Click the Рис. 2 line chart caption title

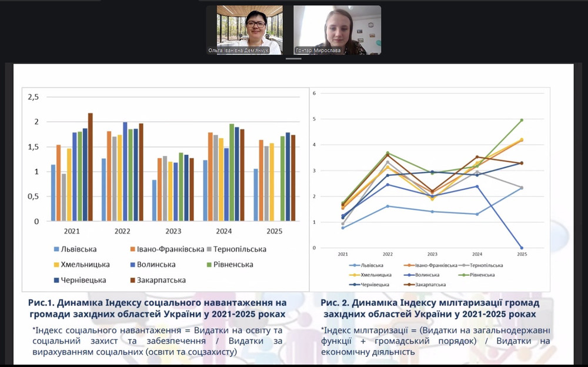tap(430, 308)
